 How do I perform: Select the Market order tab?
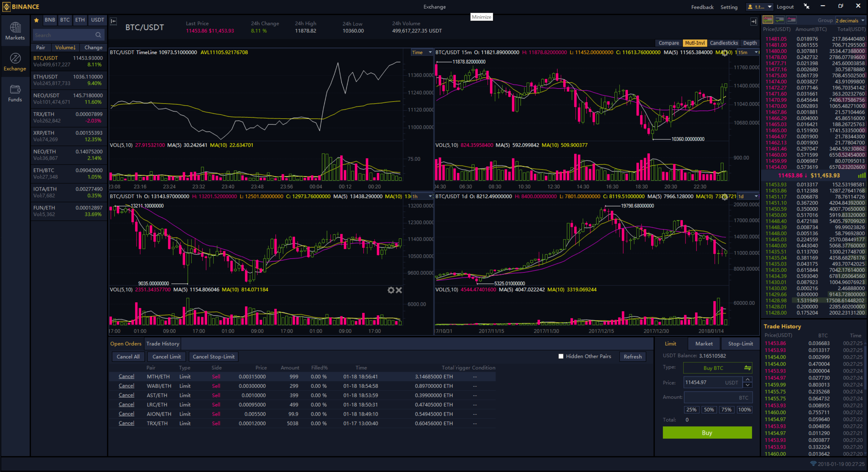click(x=704, y=343)
